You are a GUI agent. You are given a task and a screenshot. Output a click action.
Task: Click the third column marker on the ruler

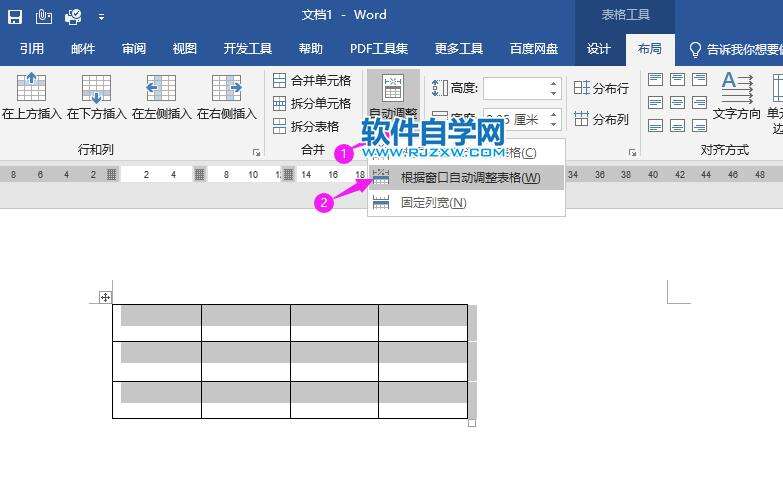288,174
